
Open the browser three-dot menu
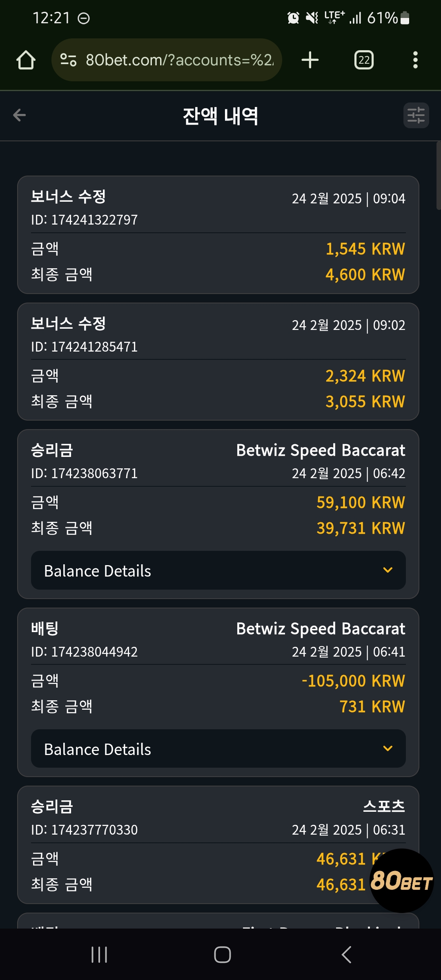(415, 60)
